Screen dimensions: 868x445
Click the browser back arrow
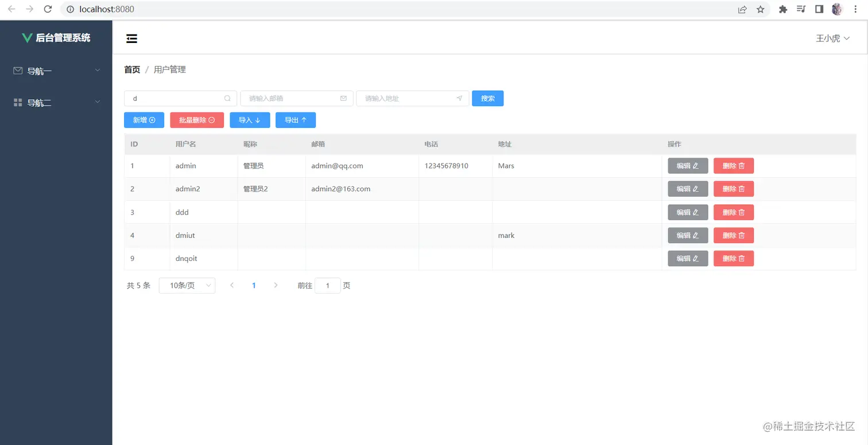tap(11, 9)
